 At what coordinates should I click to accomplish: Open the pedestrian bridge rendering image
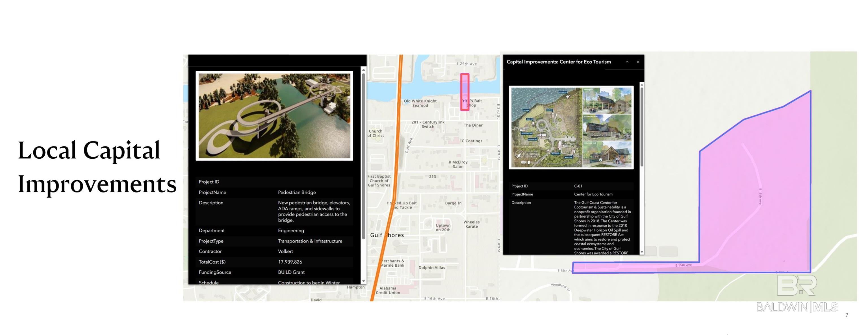pyautogui.click(x=274, y=116)
